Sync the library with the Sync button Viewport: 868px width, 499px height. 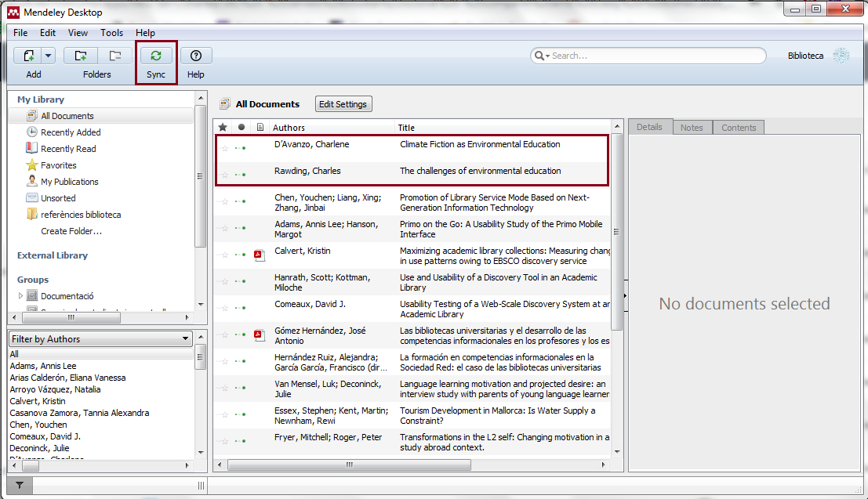coord(156,56)
